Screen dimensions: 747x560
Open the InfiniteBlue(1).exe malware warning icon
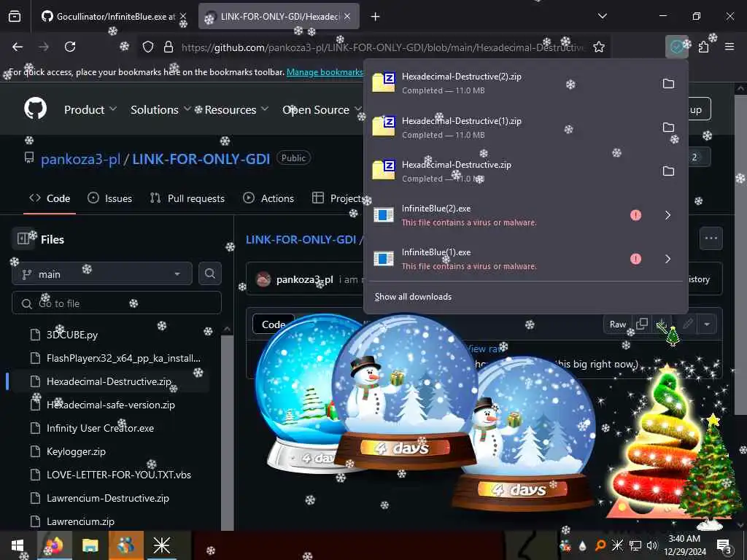click(635, 259)
